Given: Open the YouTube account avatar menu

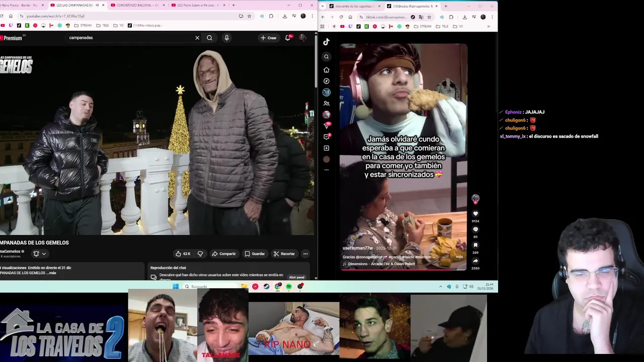Looking at the screenshot, I should coord(302,38).
